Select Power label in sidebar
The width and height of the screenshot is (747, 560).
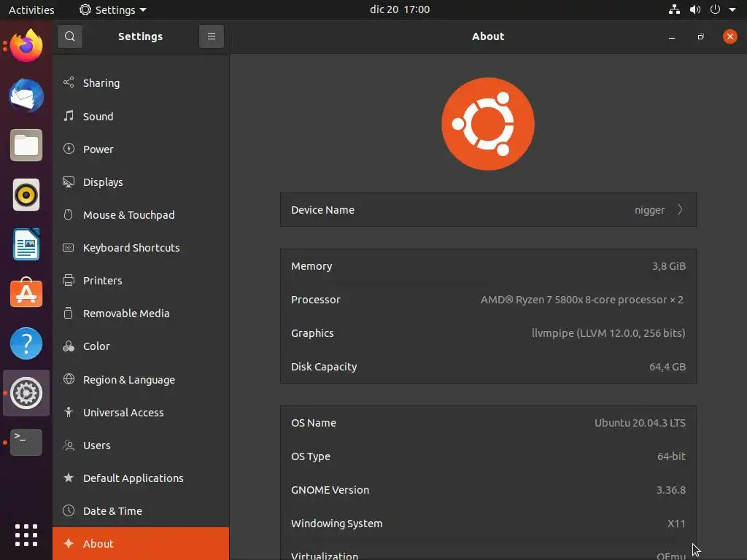[x=98, y=149]
